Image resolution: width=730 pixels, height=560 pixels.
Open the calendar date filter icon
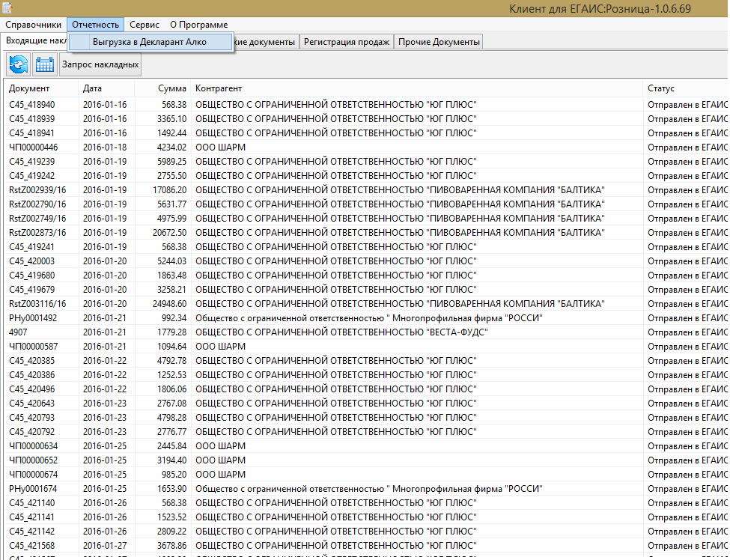(45, 64)
